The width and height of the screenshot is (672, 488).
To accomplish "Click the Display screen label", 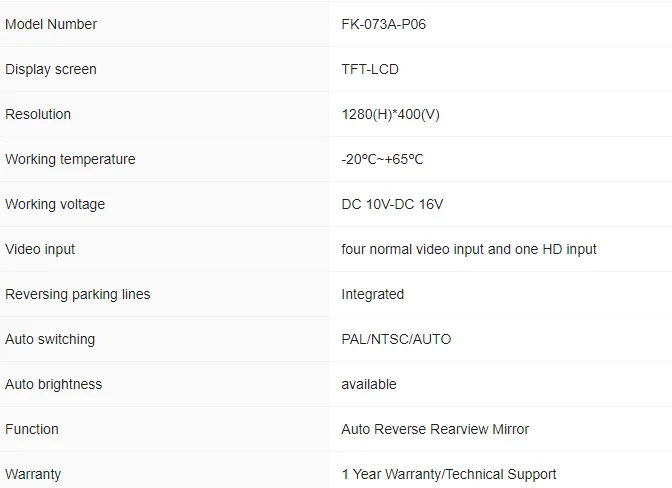I will coord(51,69).
